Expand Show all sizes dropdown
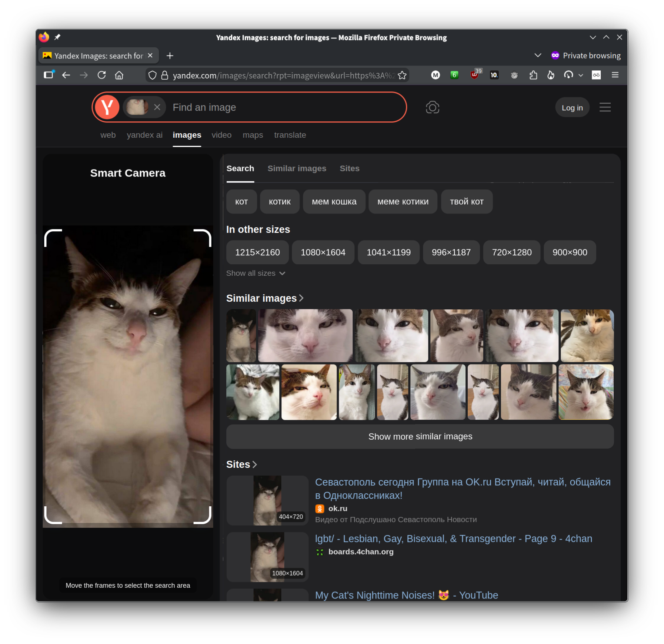 click(256, 273)
